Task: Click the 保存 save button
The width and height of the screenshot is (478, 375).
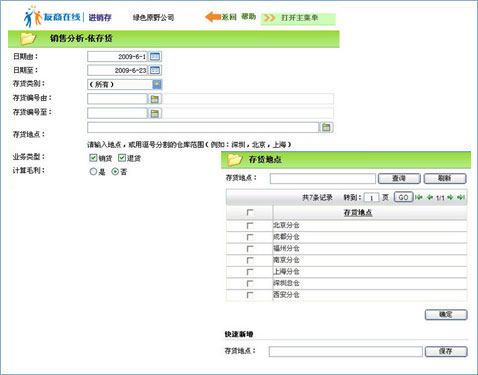Action: (x=446, y=351)
